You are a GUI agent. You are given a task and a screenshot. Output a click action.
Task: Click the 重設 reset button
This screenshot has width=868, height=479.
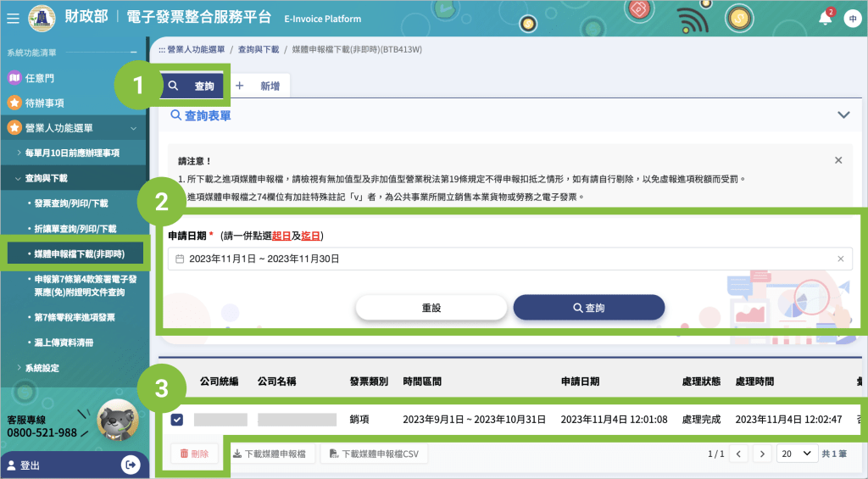pos(431,308)
